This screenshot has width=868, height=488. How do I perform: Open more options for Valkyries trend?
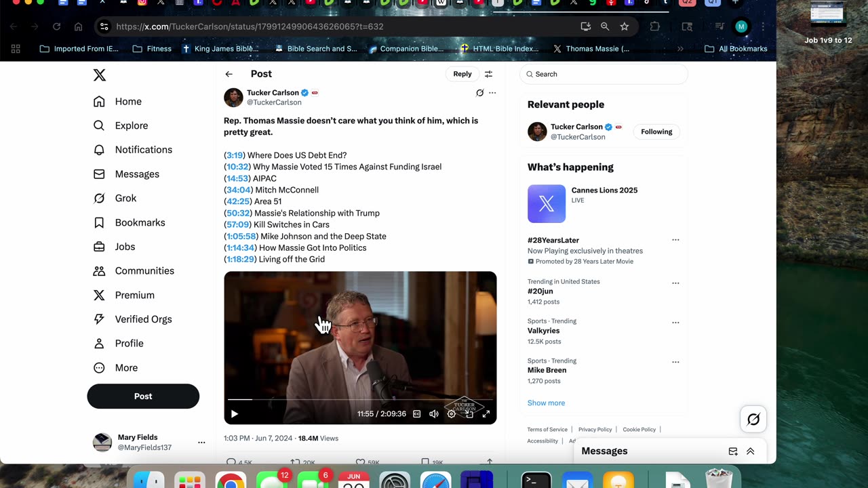[675, 323]
